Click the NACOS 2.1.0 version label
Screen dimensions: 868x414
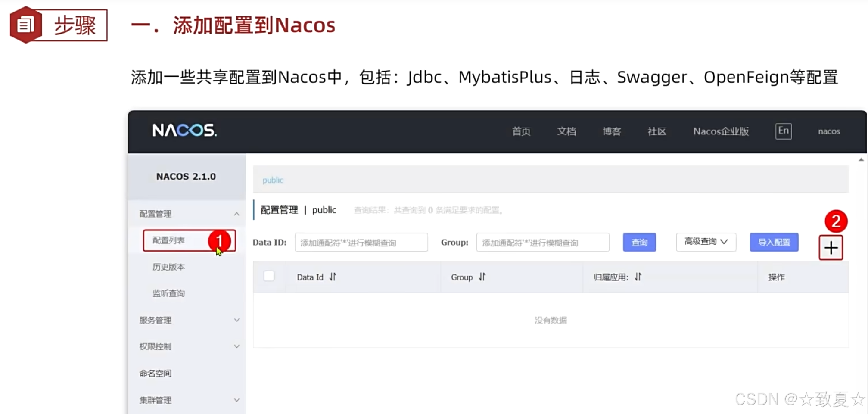tap(186, 177)
